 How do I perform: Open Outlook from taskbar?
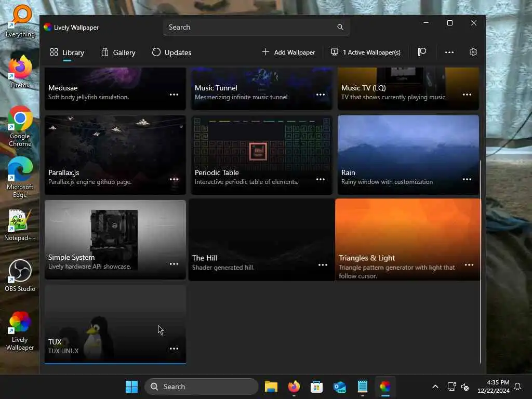pyautogui.click(x=340, y=387)
